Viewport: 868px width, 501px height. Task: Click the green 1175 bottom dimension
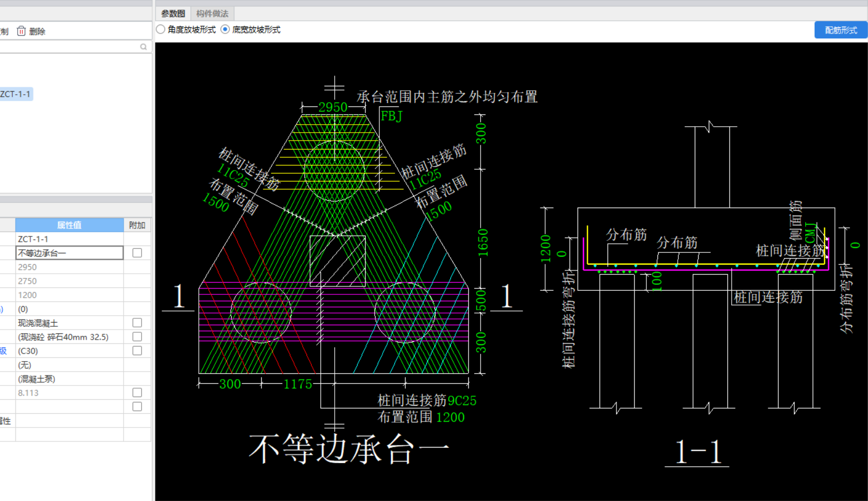(297, 384)
